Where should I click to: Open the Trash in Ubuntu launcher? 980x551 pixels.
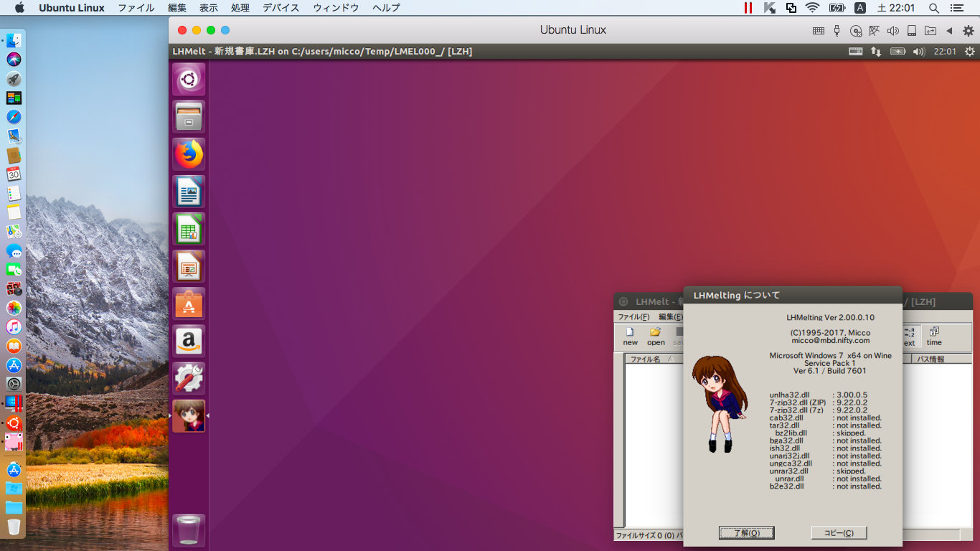(189, 531)
